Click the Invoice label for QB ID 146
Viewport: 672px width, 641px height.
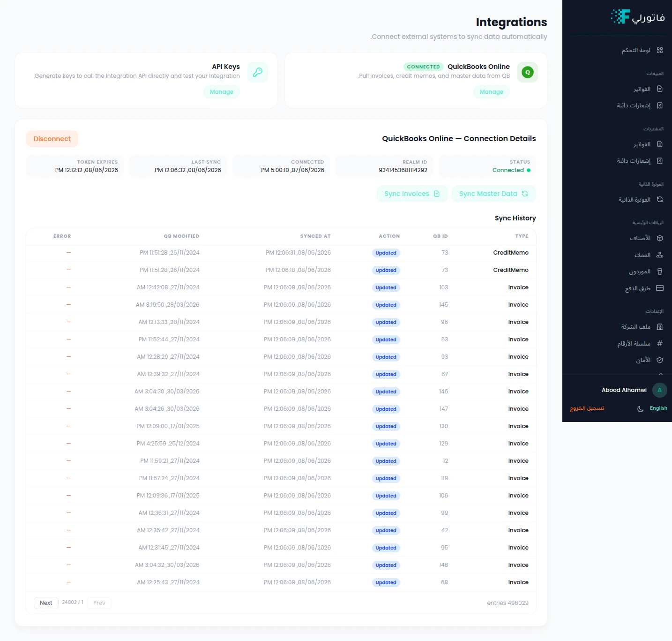[518, 392]
